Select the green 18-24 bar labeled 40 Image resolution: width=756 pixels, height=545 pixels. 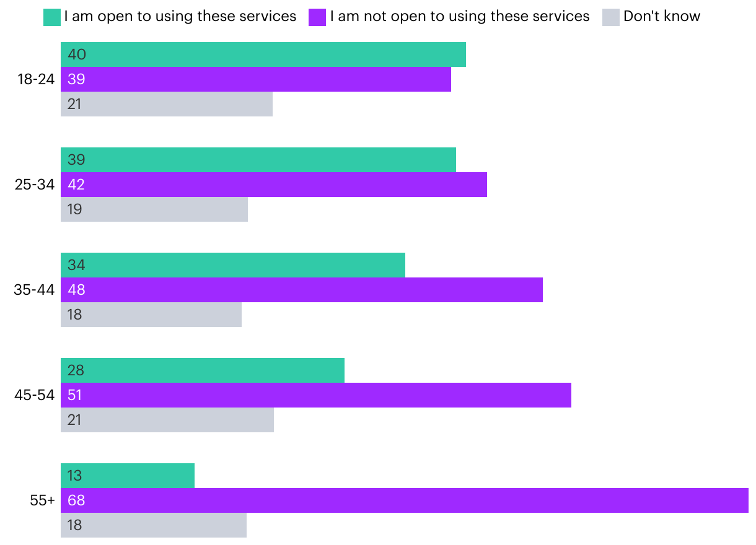263,54
